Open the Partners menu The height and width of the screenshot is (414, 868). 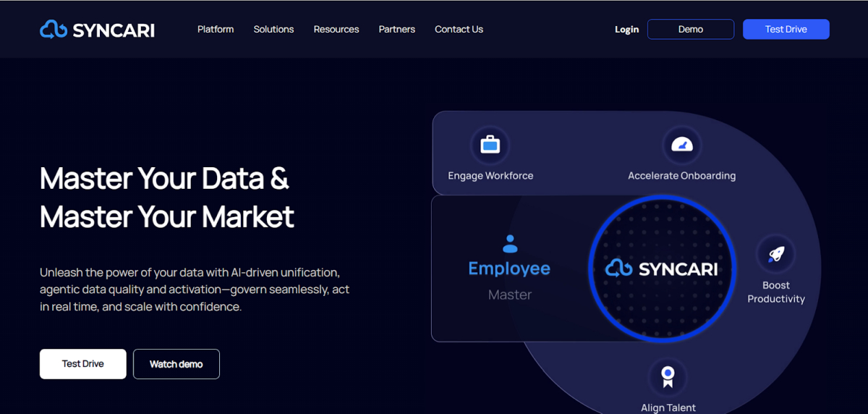pos(397,29)
